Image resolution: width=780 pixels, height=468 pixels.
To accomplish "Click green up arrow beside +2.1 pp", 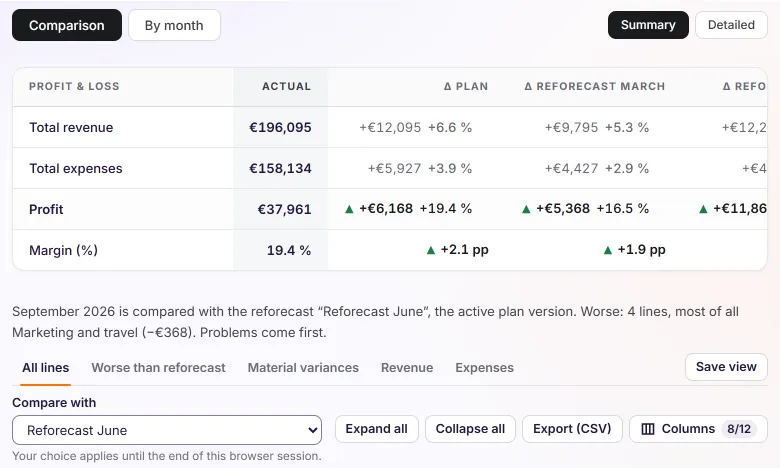I will coord(431,250).
